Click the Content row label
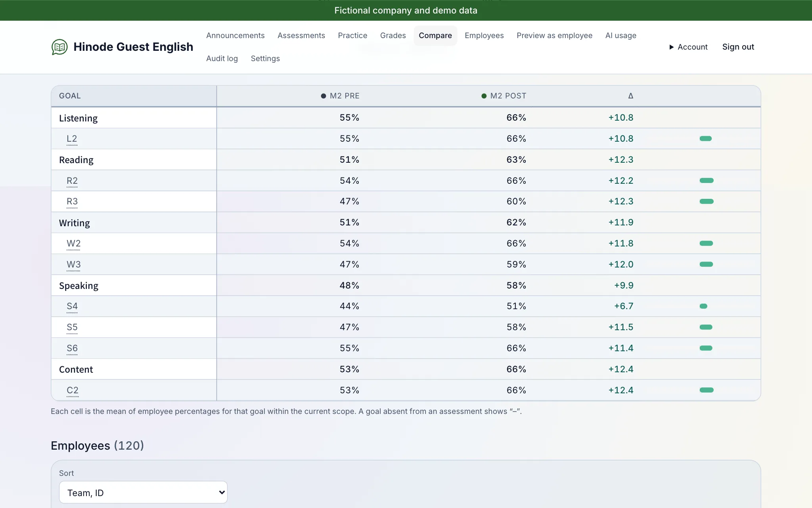This screenshot has width=812, height=508. coord(76,369)
